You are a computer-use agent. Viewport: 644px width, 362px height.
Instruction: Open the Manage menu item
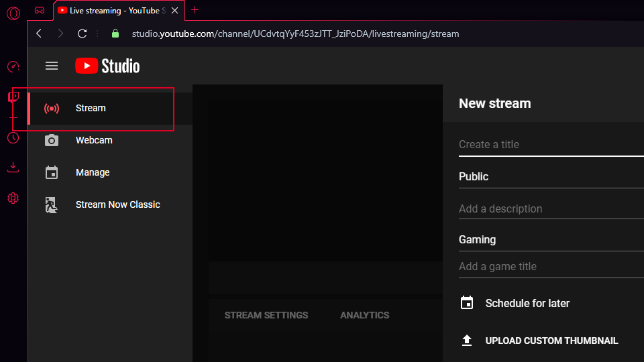pos(110,172)
